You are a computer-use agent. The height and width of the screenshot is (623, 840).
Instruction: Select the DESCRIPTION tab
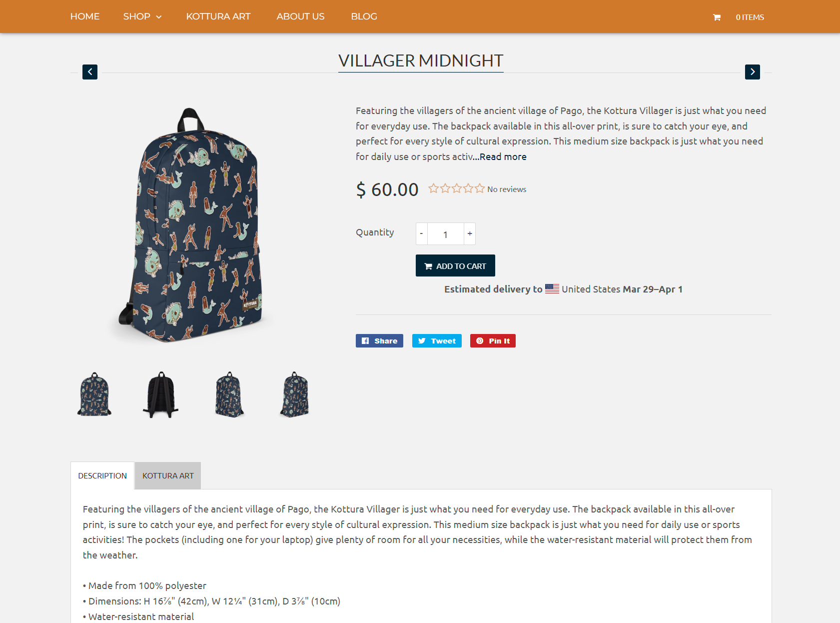[x=102, y=475]
